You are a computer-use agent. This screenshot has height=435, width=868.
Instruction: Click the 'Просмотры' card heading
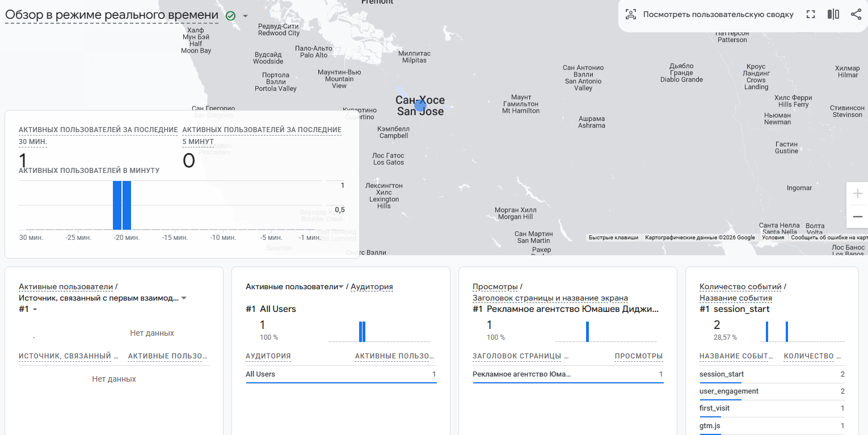pyautogui.click(x=495, y=286)
